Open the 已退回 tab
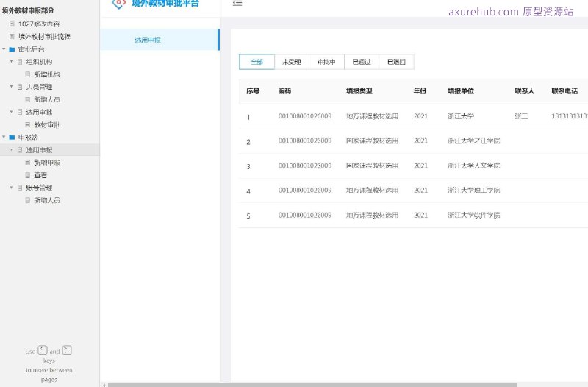 (396, 62)
